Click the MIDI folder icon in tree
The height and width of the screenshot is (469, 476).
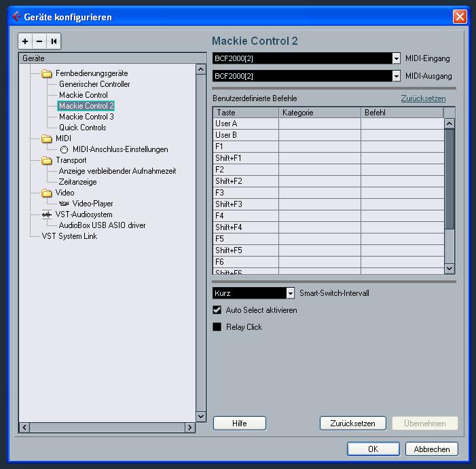47,138
